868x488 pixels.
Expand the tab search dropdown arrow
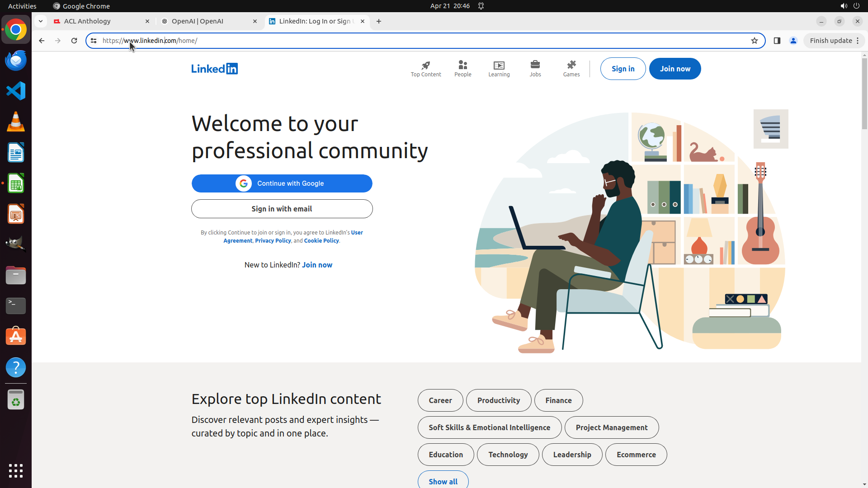pyautogui.click(x=41, y=21)
